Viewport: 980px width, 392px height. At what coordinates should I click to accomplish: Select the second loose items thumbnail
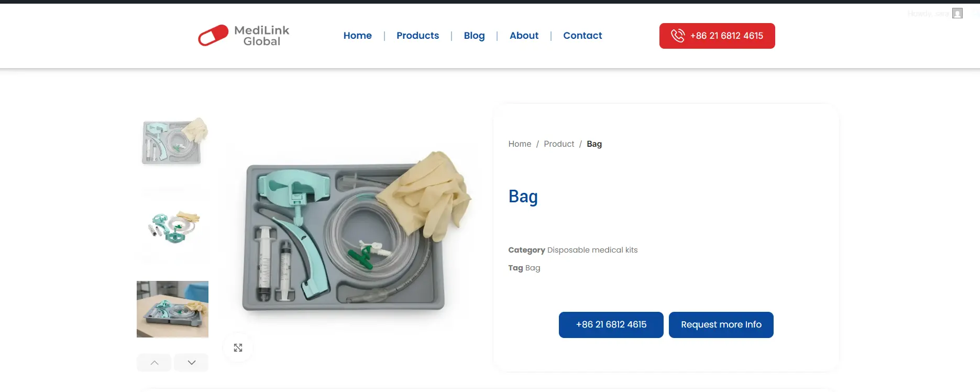(173, 227)
